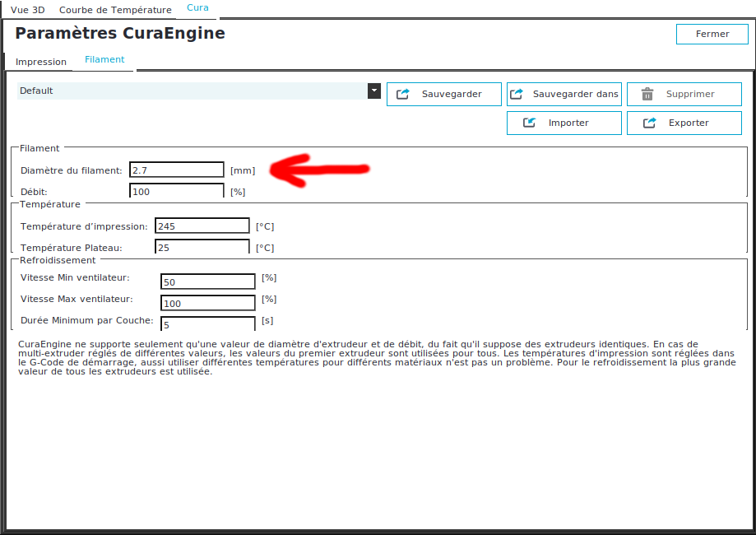756x535 pixels.
Task: Click the Sauvegarder dans button label
Action: [575, 94]
